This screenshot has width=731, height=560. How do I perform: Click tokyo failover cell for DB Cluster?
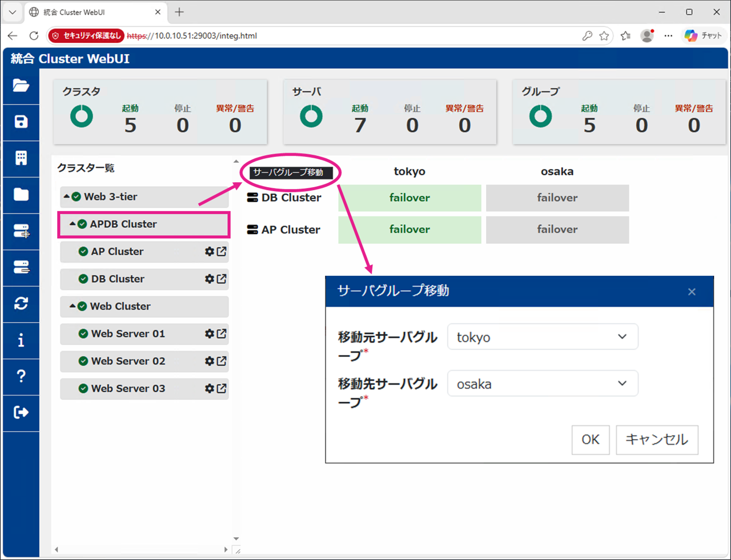(x=409, y=198)
